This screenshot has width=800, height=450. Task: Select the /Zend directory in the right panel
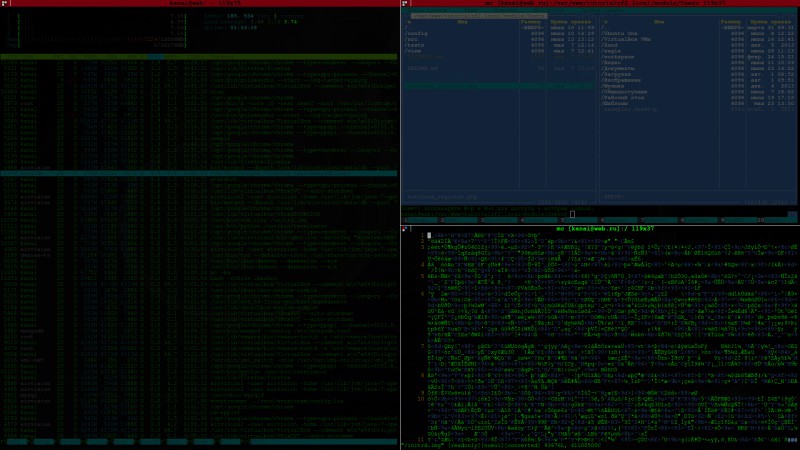pyautogui.click(x=610, y=45)
